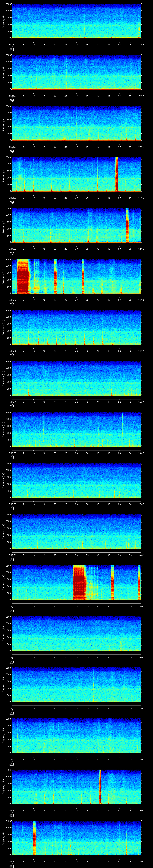Viewport: 153px width, 868px height.
Task: Click the 16:20:00 time label
Action: [12, 708]
